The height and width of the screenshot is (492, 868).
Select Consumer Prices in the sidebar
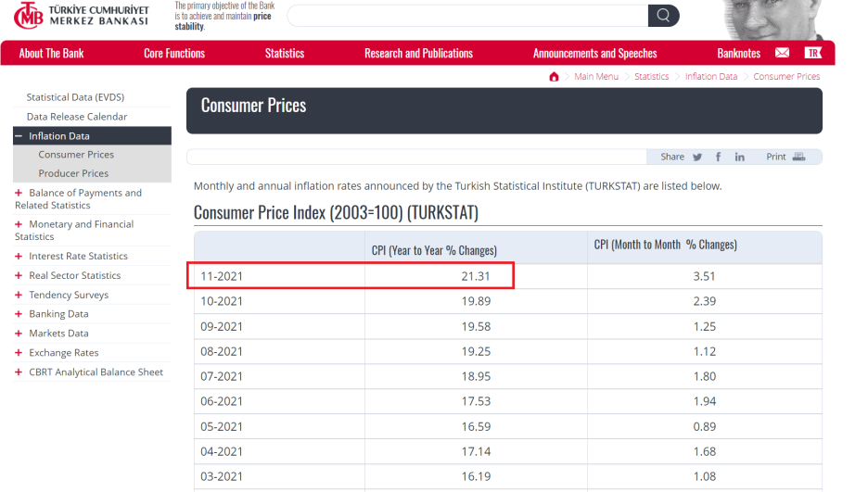76,155
